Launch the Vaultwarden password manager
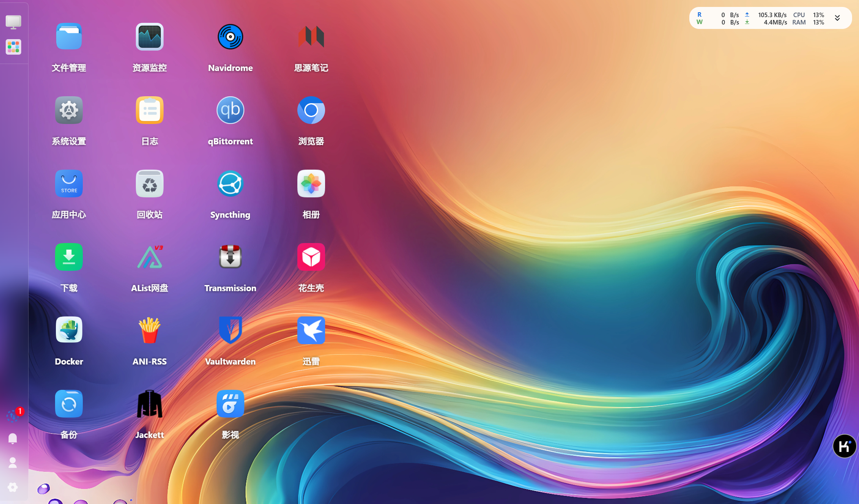859x504 pixels. [230, 331]
